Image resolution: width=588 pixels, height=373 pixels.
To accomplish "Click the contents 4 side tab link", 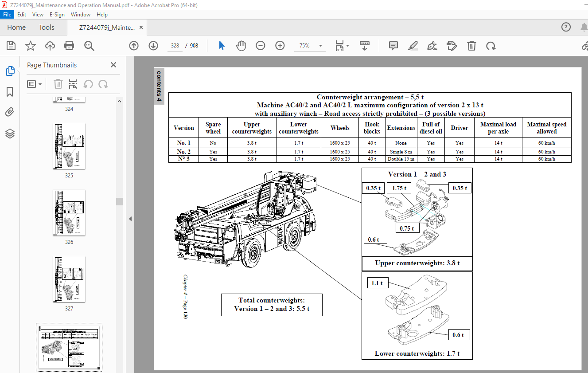I will (159, 86).
